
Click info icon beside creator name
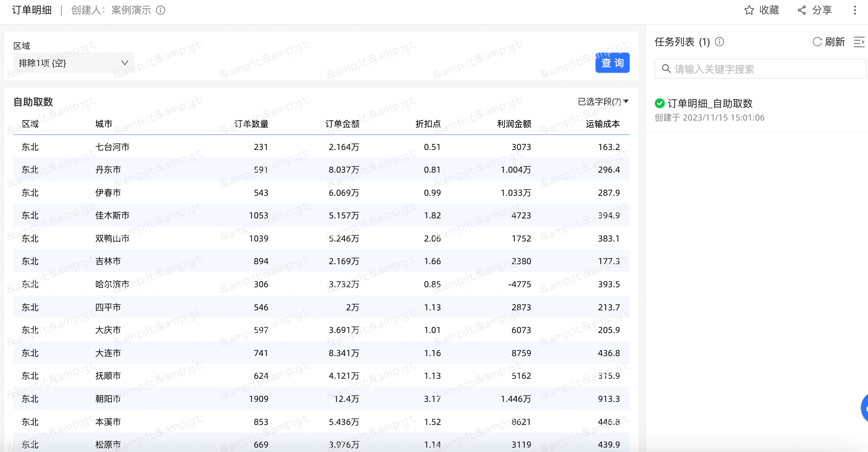point(161,10)
